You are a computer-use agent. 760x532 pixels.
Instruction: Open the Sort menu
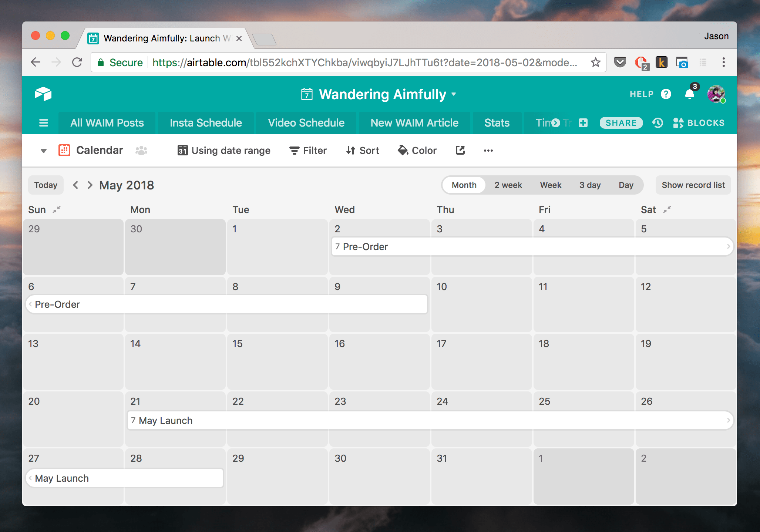pyautogui.click(x=363, y=151)
